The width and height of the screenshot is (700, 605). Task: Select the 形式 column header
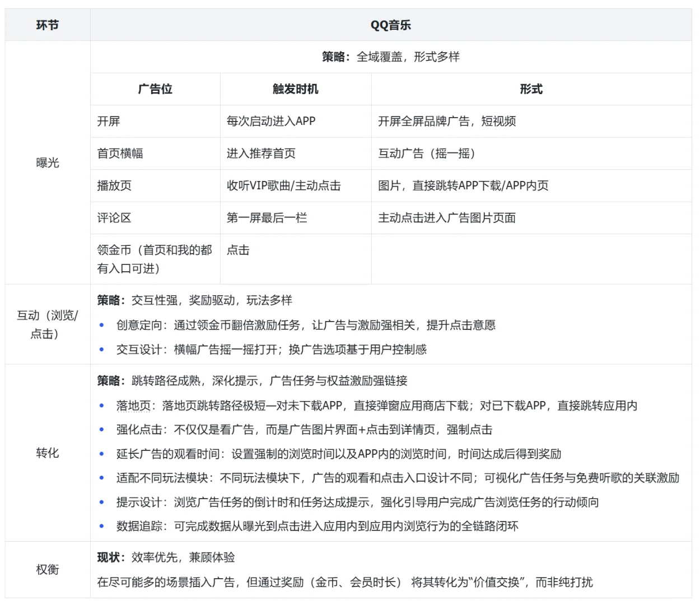(x=532, y=89)
